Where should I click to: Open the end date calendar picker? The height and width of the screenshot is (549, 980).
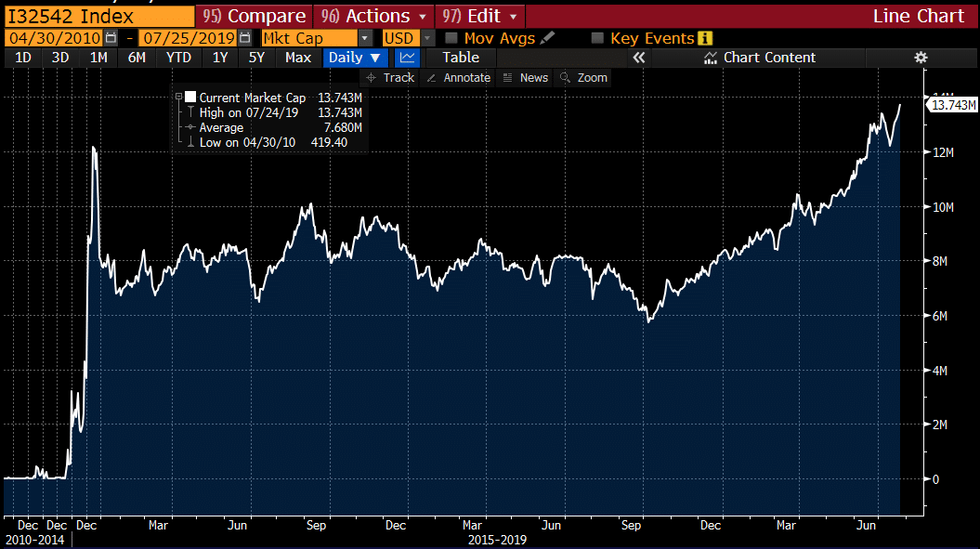coord(245,38)
